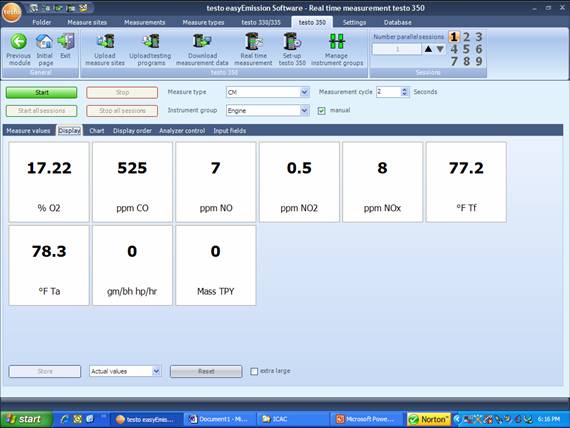
Task: Open the Measure sites ribbon tab
Action: (87, 22)
